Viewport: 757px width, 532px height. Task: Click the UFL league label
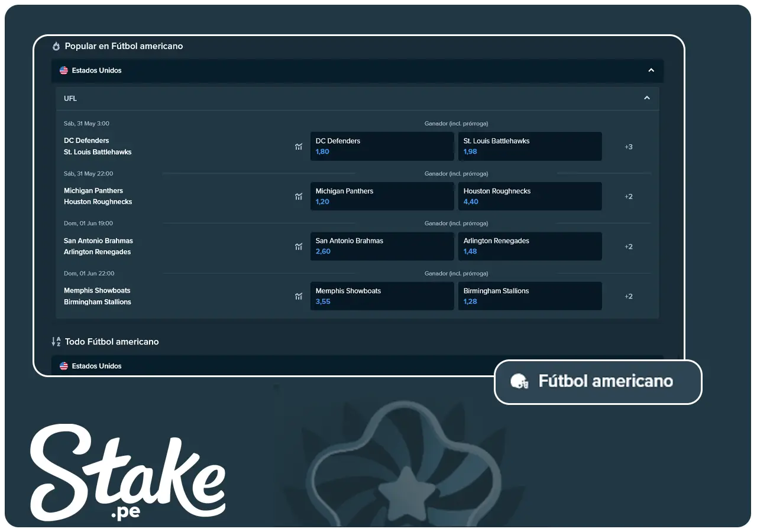click(70, 98)
